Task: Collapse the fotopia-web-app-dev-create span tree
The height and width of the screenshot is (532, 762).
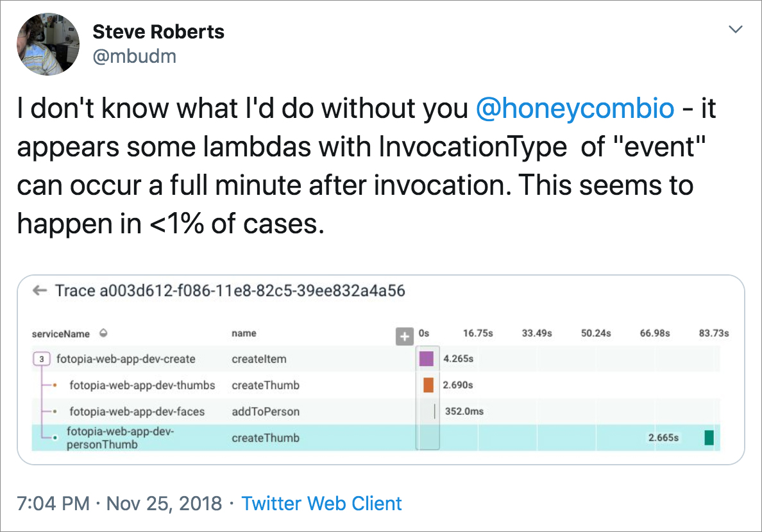Action: (x=42, y=359)
